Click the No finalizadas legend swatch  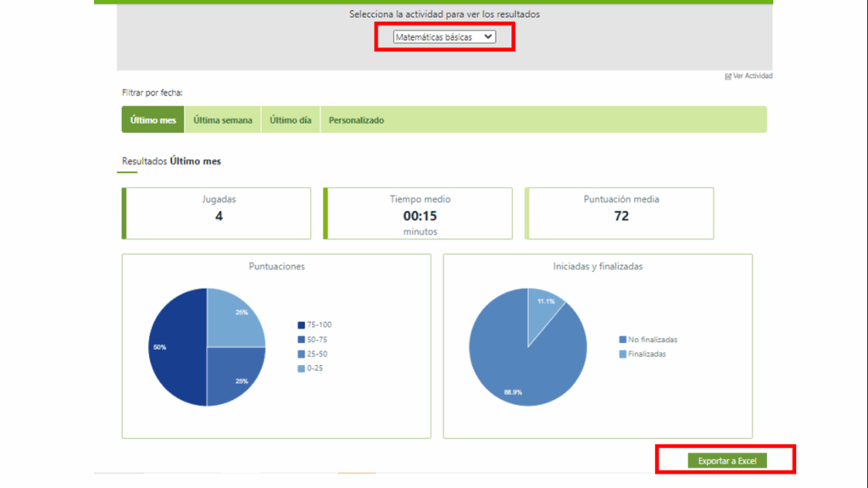(x=623, y=340)
